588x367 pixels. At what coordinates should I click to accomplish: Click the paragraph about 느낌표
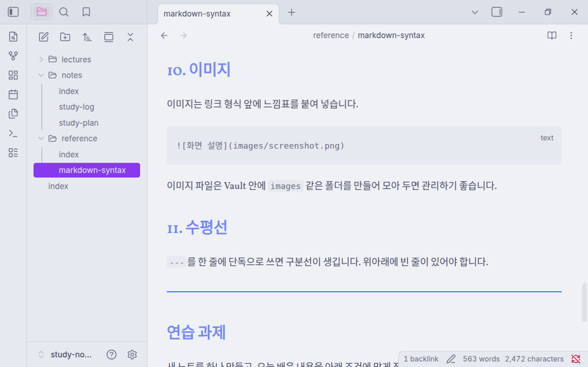262,104
